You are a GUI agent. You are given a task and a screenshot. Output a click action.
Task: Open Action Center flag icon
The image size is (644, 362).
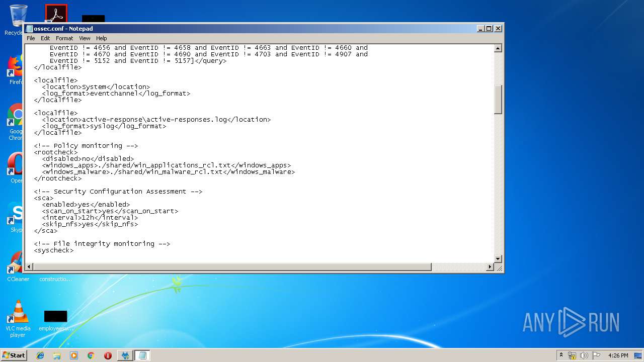coord(596,355)
